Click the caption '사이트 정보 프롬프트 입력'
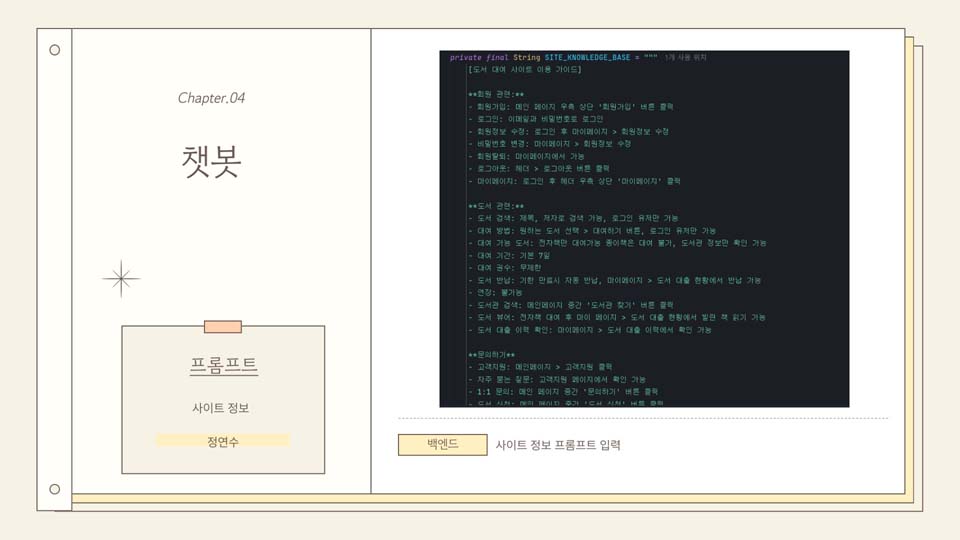 pos(558,445)
